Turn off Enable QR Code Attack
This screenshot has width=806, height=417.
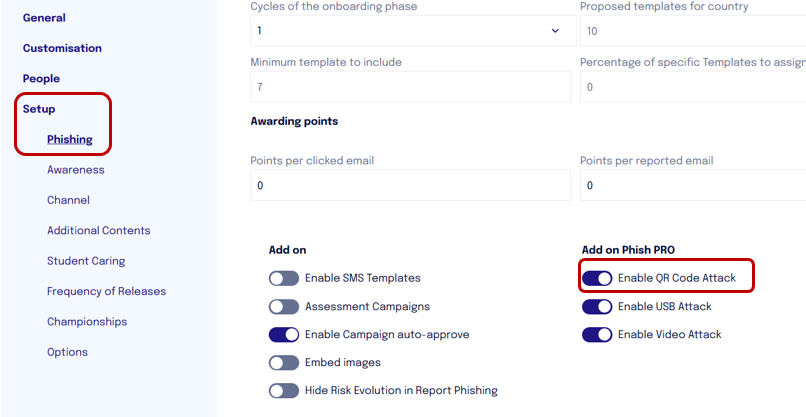click(597, 278)
